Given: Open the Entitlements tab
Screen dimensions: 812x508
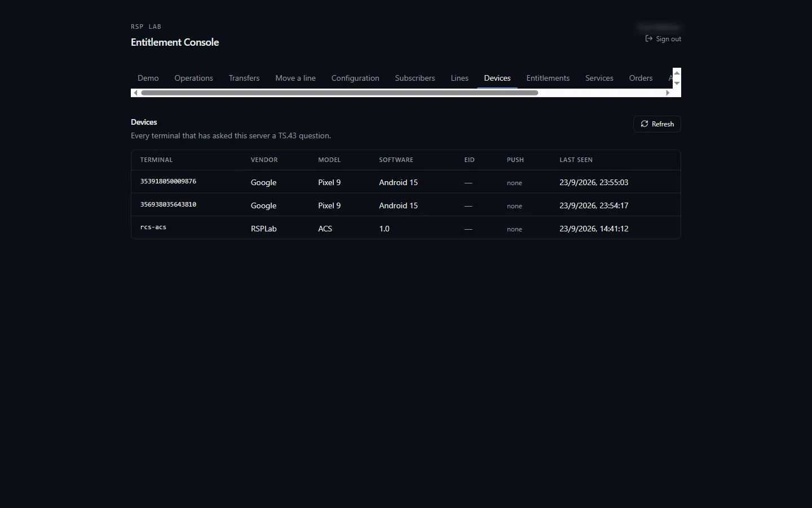Looking at the screenshot, I should [x=548, y=78].
